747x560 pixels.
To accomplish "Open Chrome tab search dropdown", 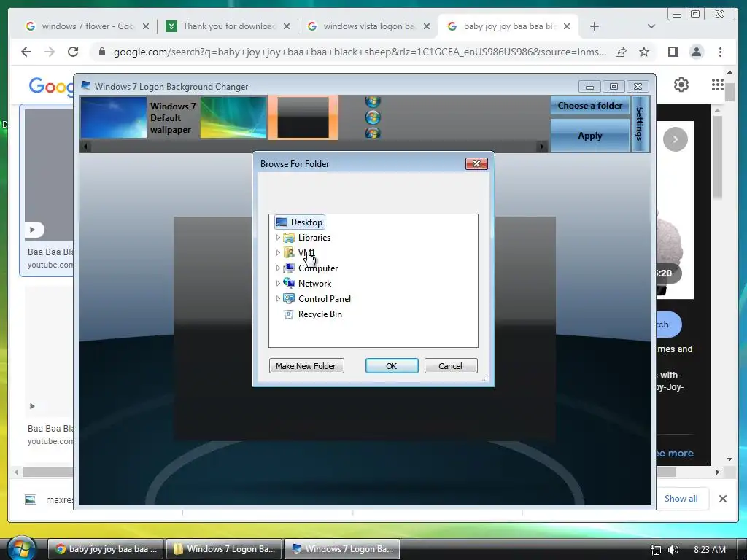I will (651, 26).
